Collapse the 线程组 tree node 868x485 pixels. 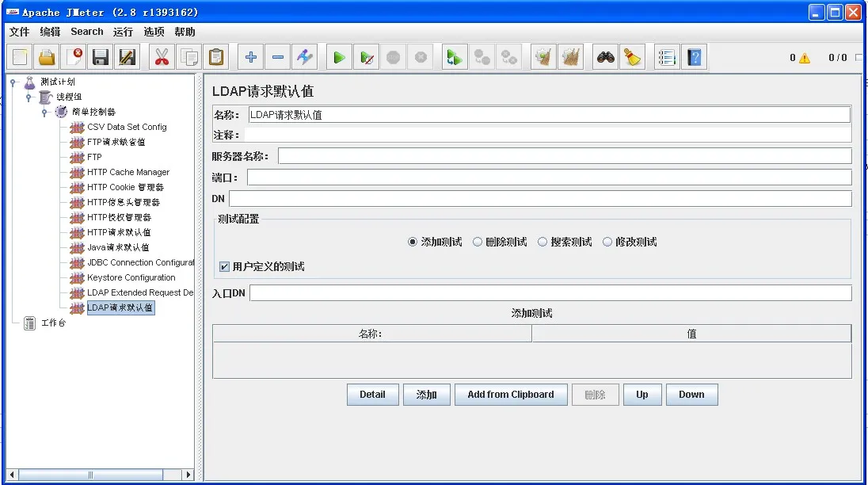[x=29, y=97]
